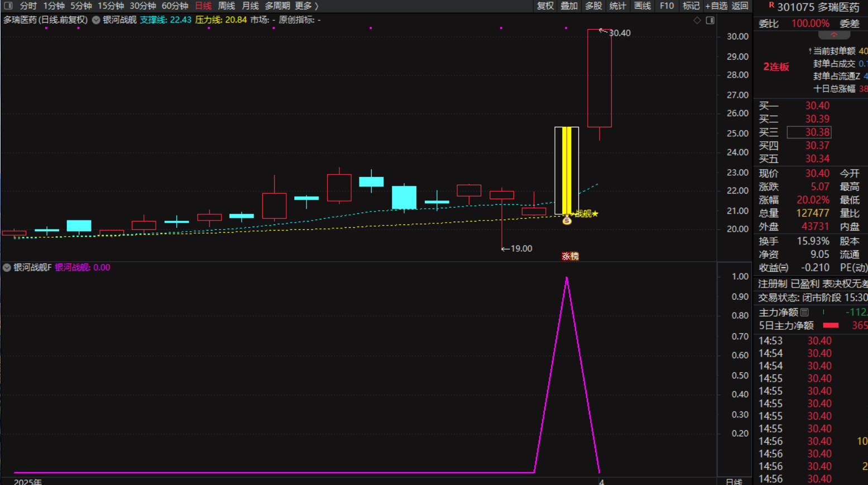Viewport: 868px width, 485px height.
Task: Click the red R icon beside 301075
Action: point(771,6)
